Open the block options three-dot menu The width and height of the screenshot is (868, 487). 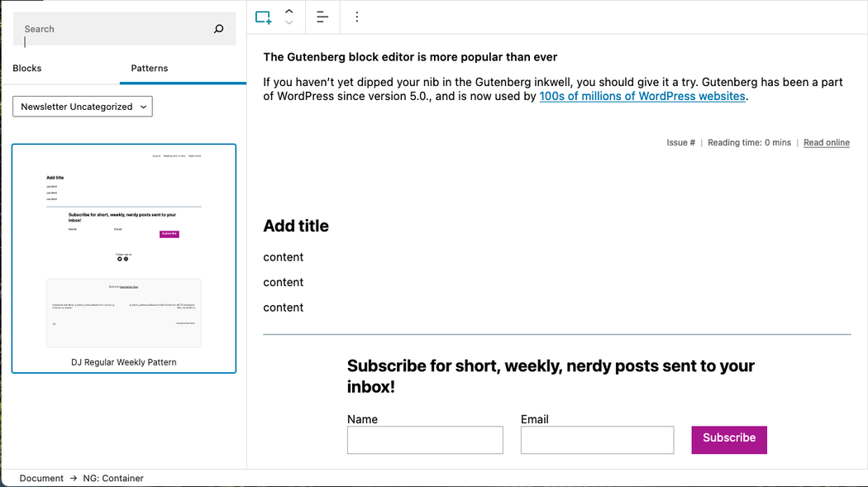point(356,17)
